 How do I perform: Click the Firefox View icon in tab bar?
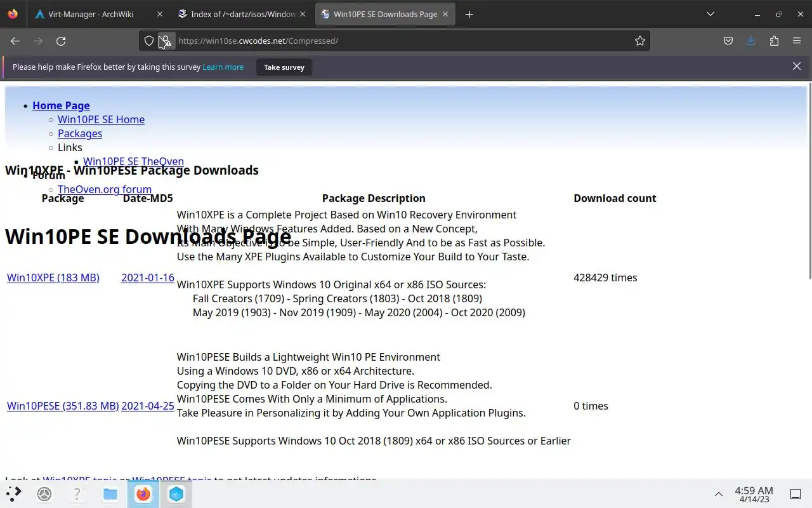(13, 14)
